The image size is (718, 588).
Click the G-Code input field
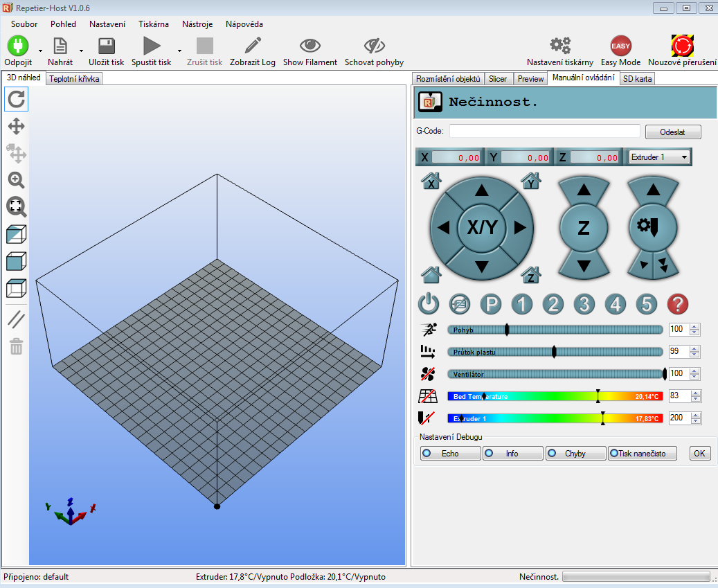pyautogui.click(x=544, y=131)
